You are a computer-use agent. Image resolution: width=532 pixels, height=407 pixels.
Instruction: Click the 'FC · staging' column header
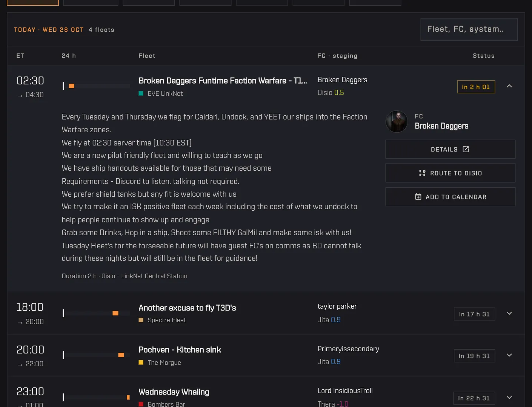(x=337, y=56)
